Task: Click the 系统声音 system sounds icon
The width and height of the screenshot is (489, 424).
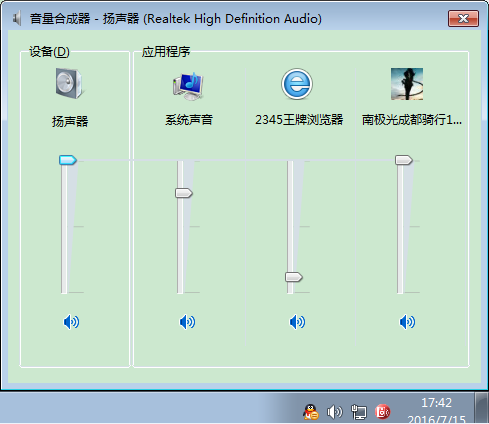Action: point(188,86)
